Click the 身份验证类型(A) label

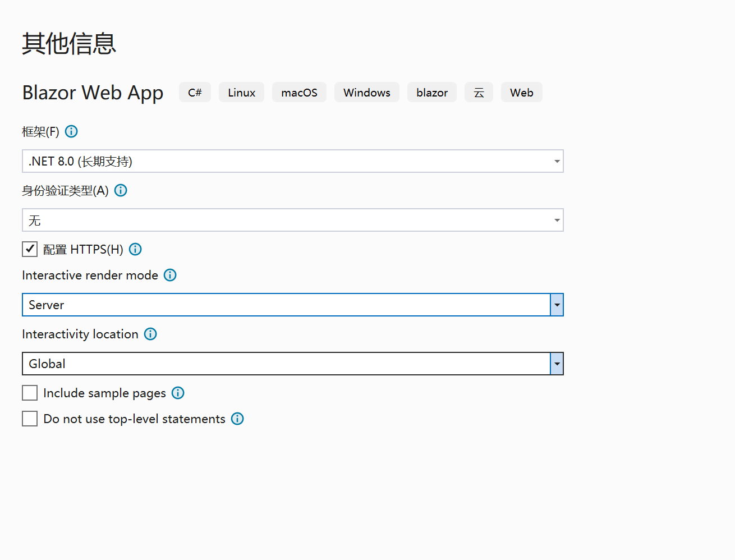[65, 190]
